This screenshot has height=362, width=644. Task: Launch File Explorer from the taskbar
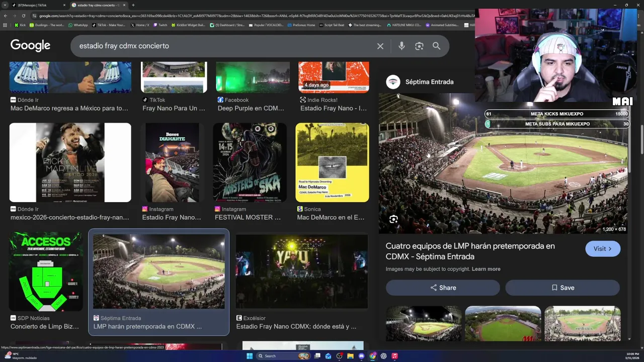tap(350, 356)
